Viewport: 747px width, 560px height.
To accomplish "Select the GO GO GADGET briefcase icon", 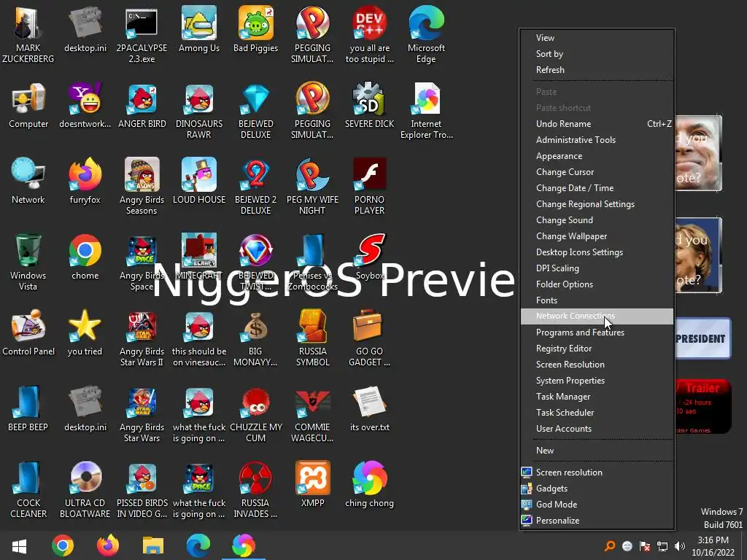I will (x=369, y=338).
